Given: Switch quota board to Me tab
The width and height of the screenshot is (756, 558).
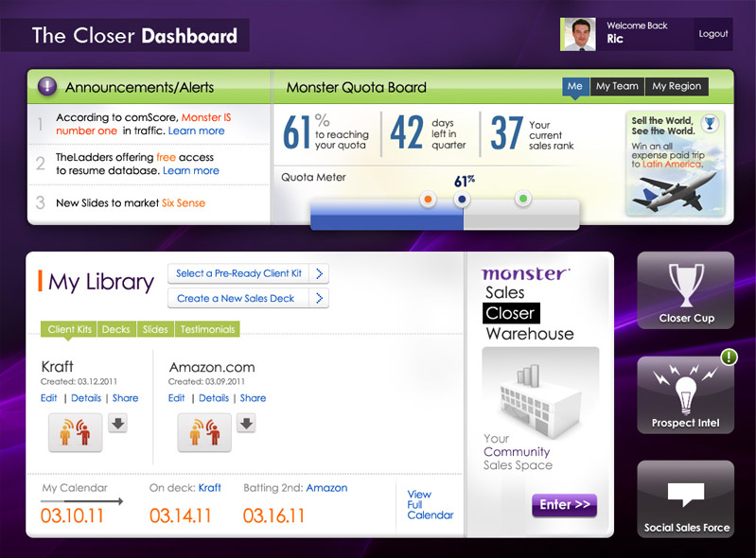Looking at the screenshot, I should coord(575,86).
